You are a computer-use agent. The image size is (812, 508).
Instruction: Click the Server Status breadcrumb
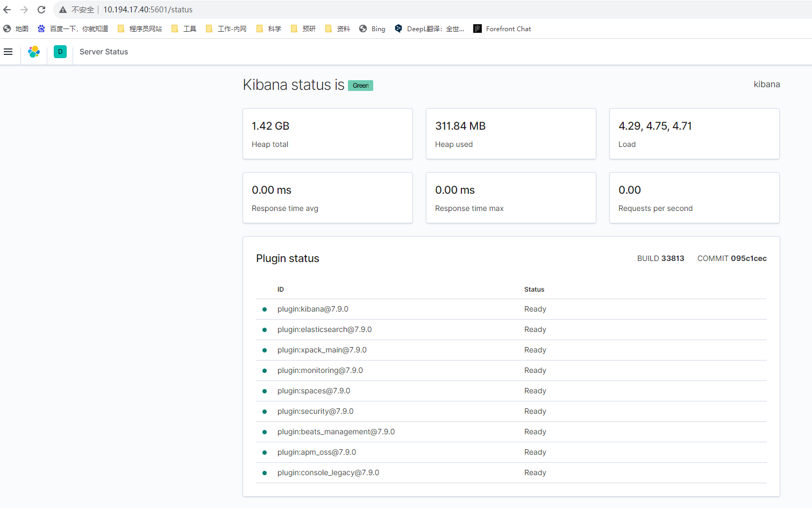104,52
